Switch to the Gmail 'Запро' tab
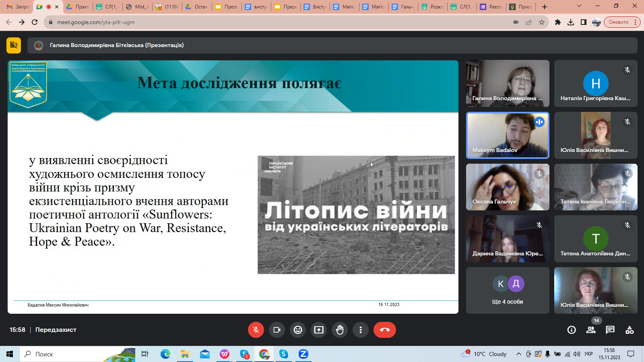This screenshot has width=644, height=362. pos(18,7)
